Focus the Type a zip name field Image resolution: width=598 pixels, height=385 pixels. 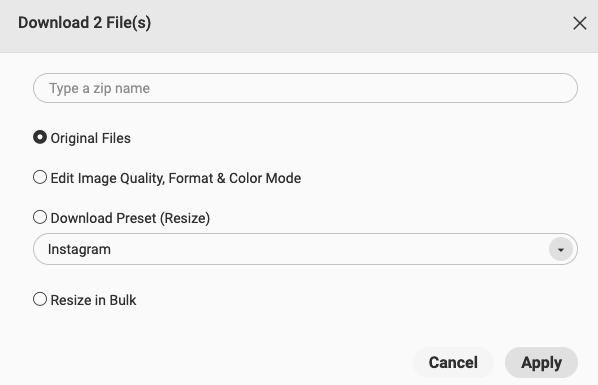coord(305,88)
